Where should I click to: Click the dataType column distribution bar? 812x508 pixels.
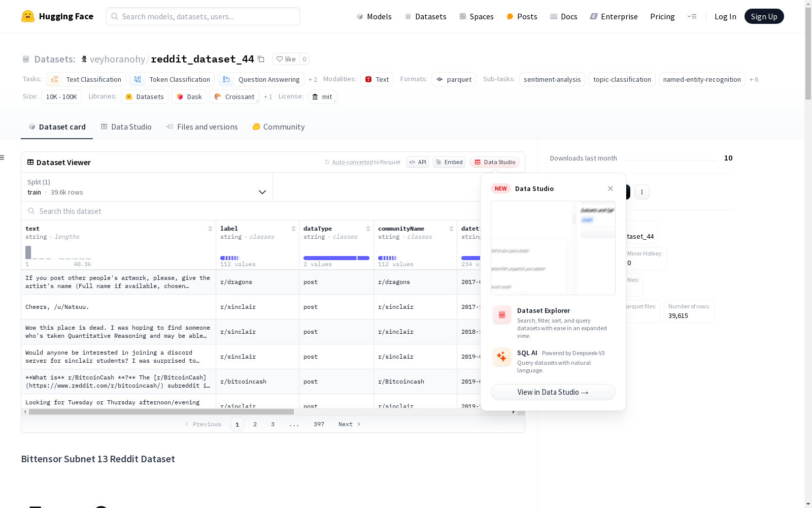(x=336, y=258)
